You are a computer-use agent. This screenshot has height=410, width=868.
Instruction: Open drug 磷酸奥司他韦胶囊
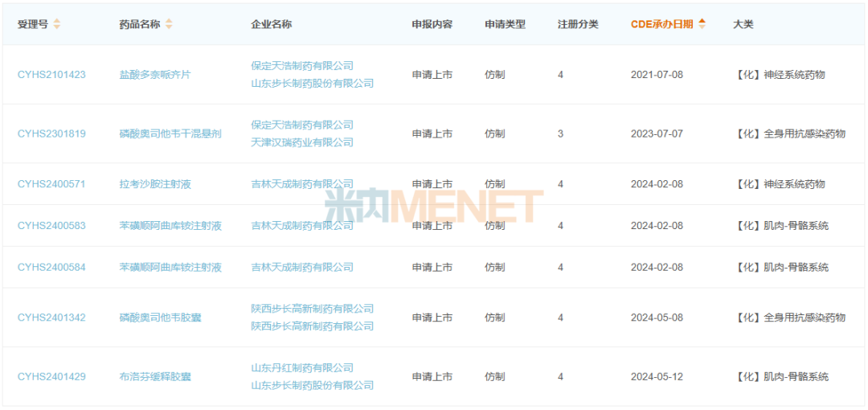click(x=160, y=318)
